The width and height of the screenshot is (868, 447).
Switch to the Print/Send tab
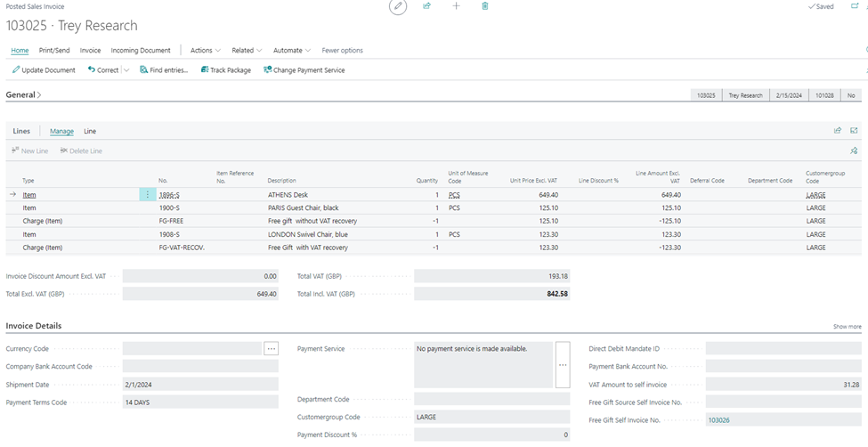[54, 51]
